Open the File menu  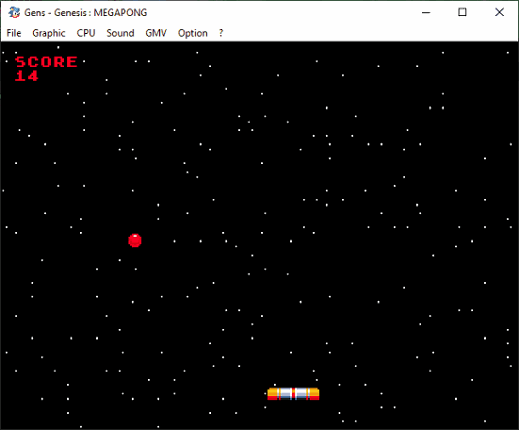pos(14,33)
